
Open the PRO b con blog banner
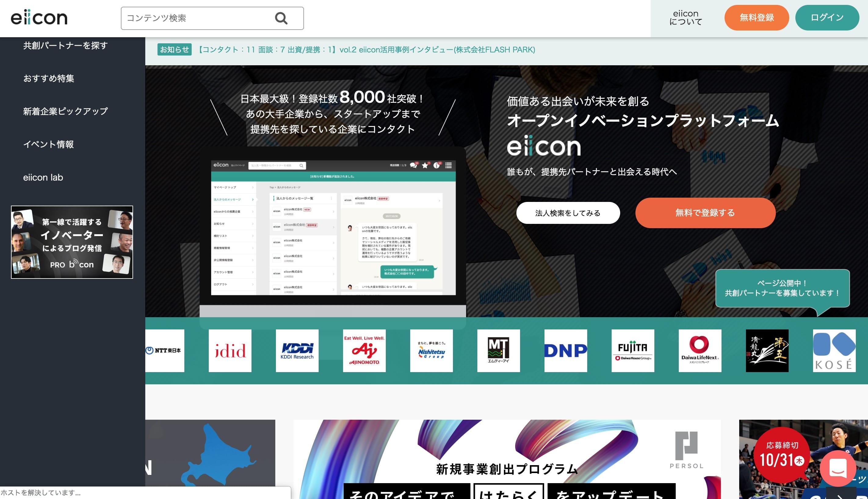coord(72,242)
